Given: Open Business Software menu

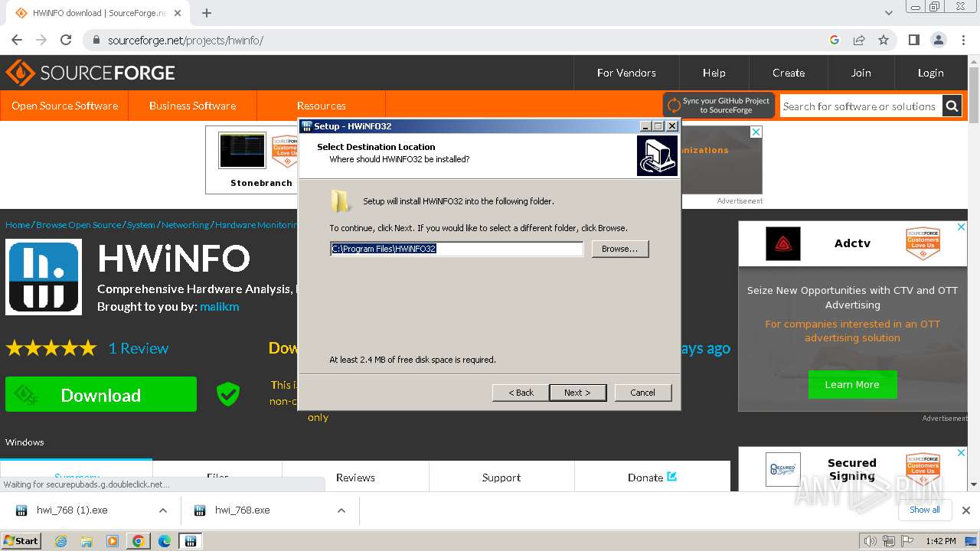Looking at the screenshot, I should tap(192, 106).
